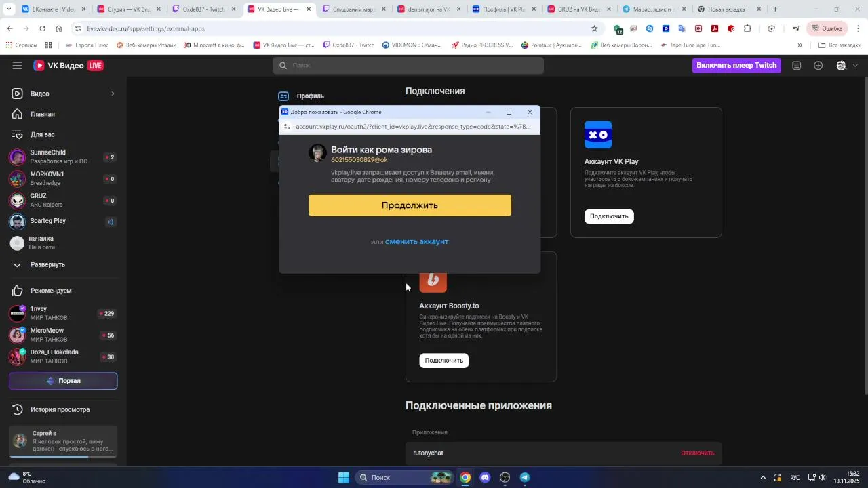Click the Портал button in sidebar

tap(63, 381)
